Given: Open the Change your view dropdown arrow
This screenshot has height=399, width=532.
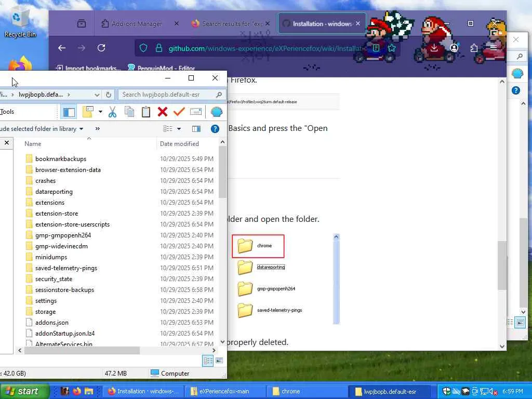Looking at the screenshot, I should tap(179, 129).
